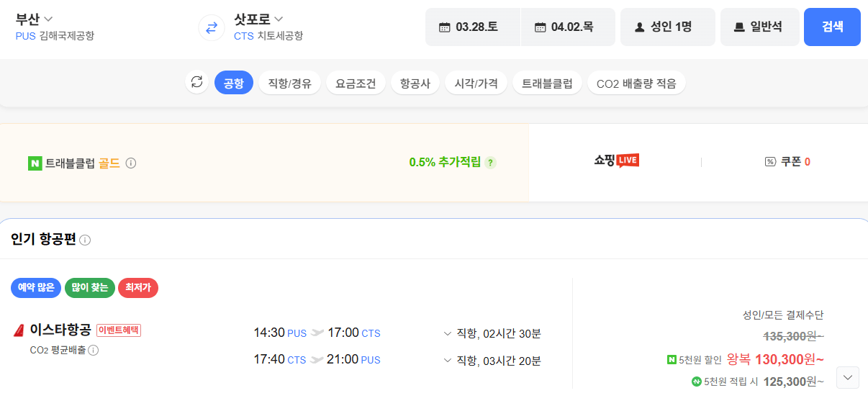Click the 예약 많은 badge
868x406 pixels.
36,288
